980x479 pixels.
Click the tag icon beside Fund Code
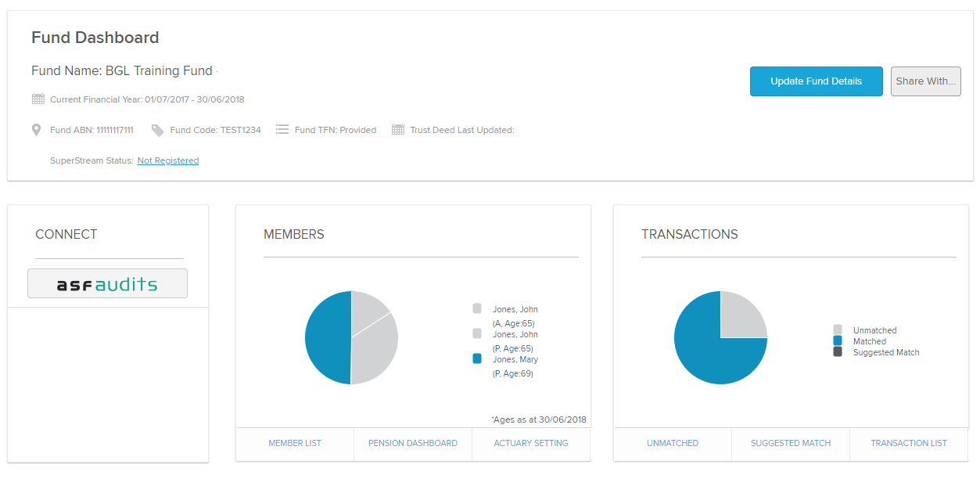tap(157, 130)
